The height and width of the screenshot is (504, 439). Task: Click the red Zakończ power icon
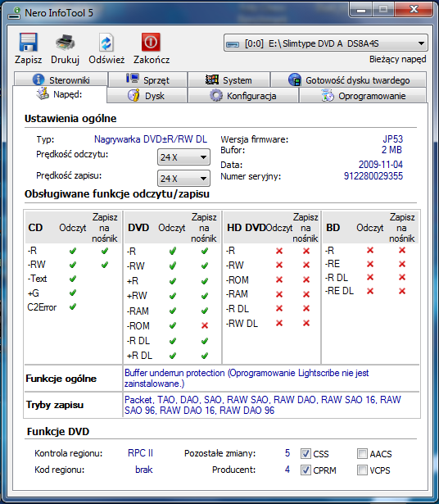point(151,42)
